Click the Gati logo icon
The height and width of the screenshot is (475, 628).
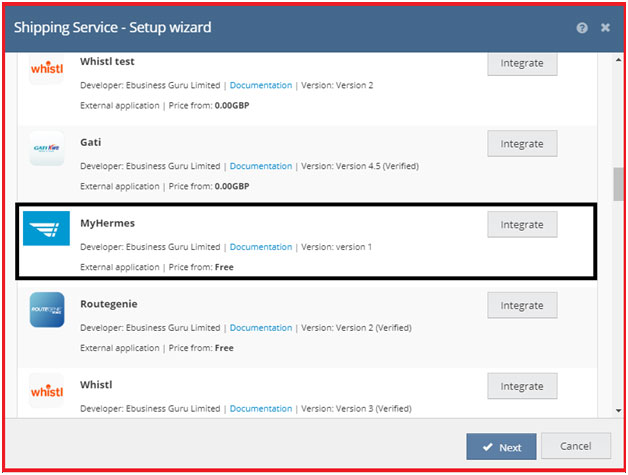point(47,148)
